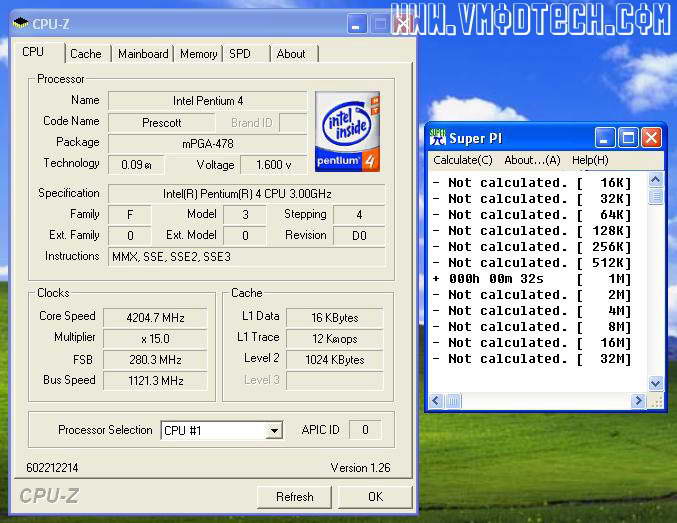The width and height of the screenshot is (677, 523).
Task: Click the Instructions field 'MMX, SSE, SSE2, SSE3'
Action: (x=247, y=257)
